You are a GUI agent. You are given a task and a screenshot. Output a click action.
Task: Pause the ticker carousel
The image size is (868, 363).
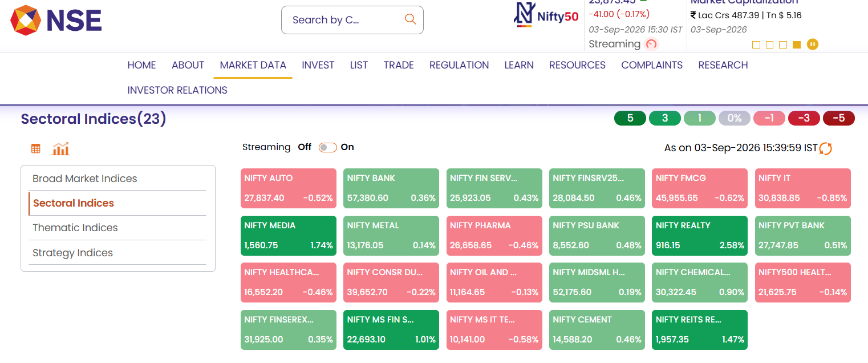click(x=813, y=44)
